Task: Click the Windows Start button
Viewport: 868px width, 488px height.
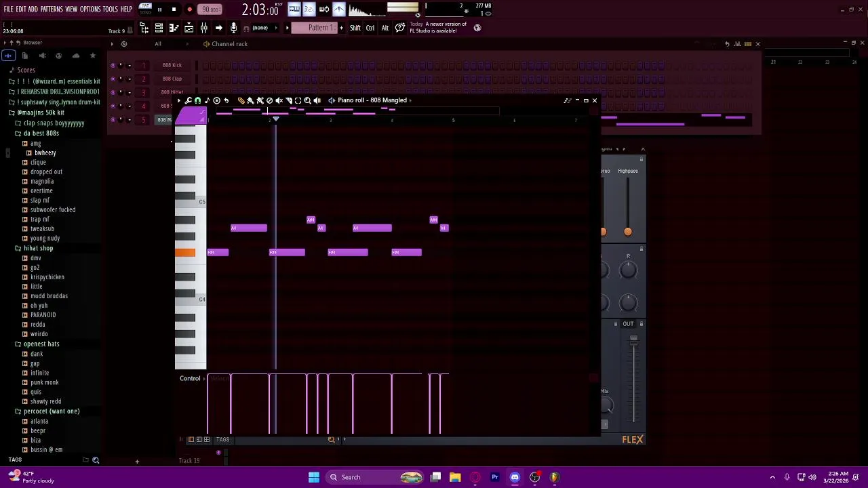Action: pos(314,477)
